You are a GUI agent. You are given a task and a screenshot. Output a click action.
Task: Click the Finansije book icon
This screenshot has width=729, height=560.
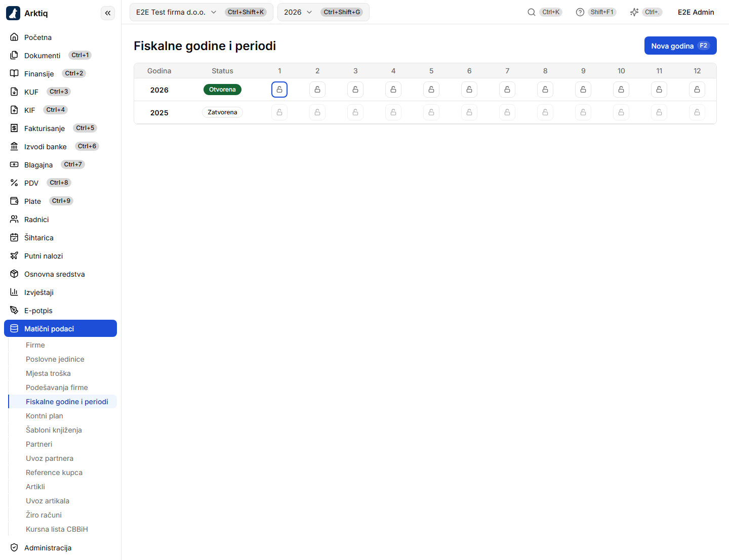pyautogui.click(x=14, y=73)
